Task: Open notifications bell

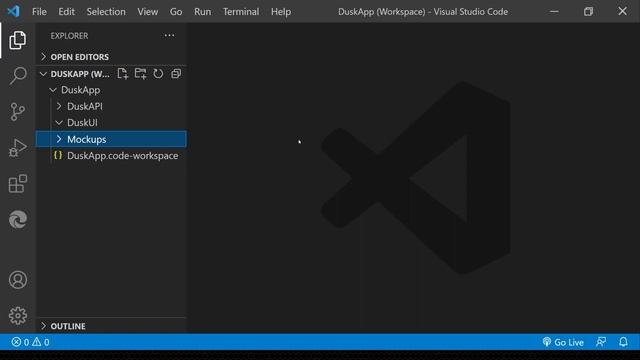Action: [x=623, y=342]
